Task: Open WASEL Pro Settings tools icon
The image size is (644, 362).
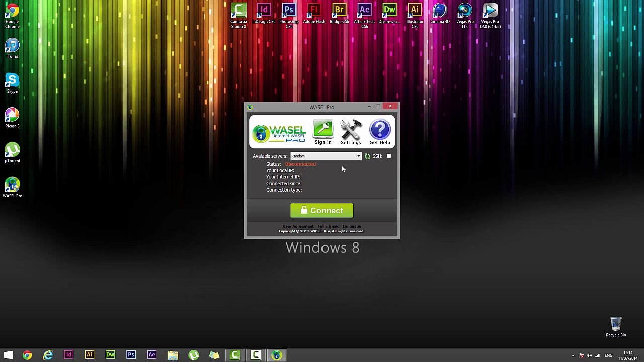Action: click(x=351, y=132)
